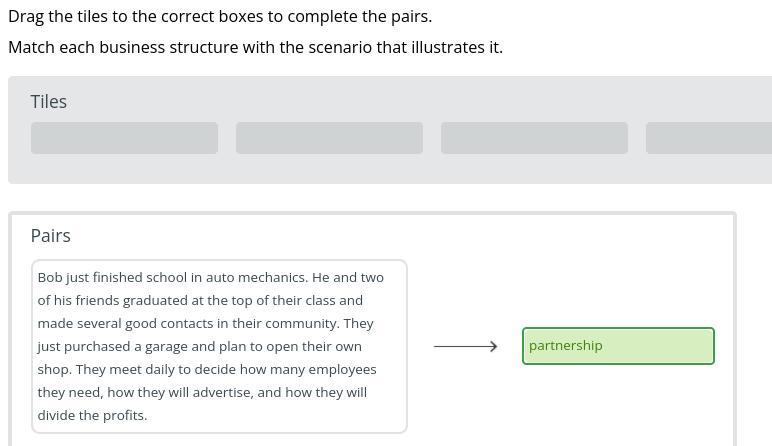This screenshot has height=446, width=772.
Task: Click the first empty tile slot
Action: point(124,138)
